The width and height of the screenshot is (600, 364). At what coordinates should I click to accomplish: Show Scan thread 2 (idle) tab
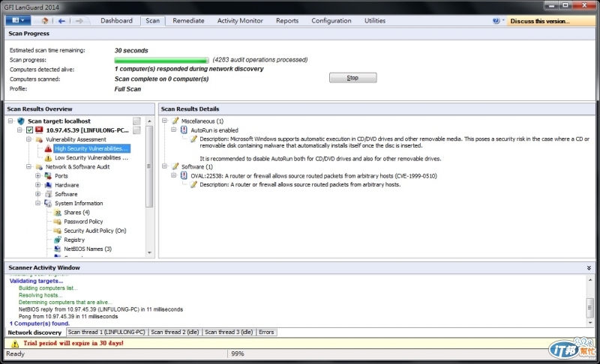pos(175,333)
